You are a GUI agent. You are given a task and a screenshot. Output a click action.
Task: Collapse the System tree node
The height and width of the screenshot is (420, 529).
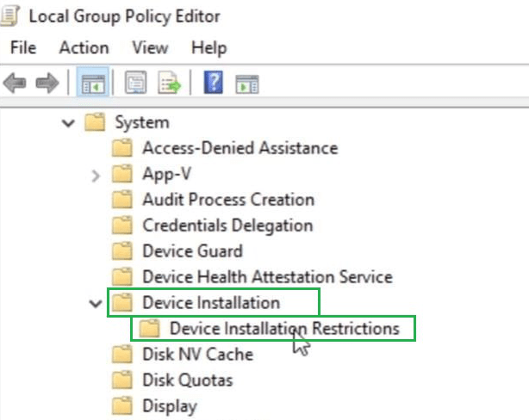click(x=69, y=123)
